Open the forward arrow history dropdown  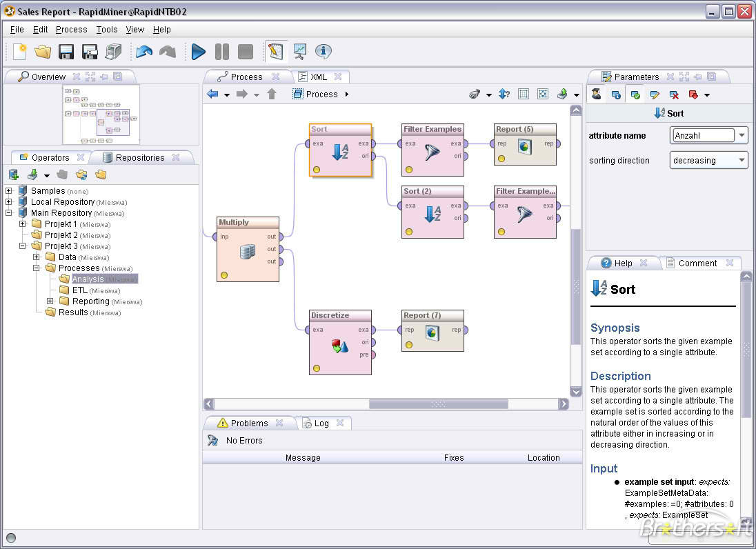(x=256, y=95)
